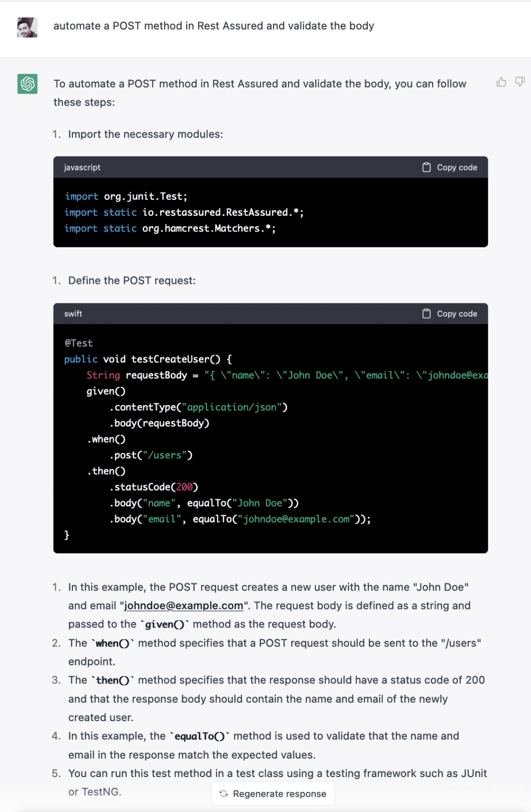531x812 pixels.
Task: Click the import org.junit.Test line
Action: tap(126, 196)
